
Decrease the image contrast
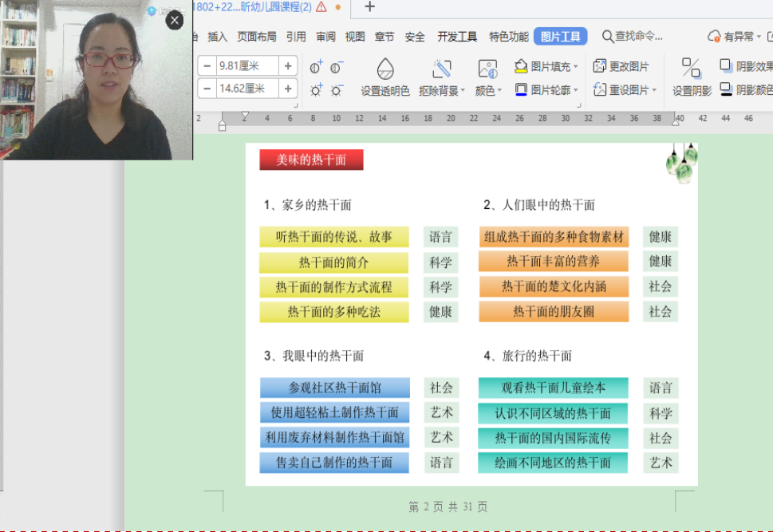pyautogui.click(x=334, y=69)
